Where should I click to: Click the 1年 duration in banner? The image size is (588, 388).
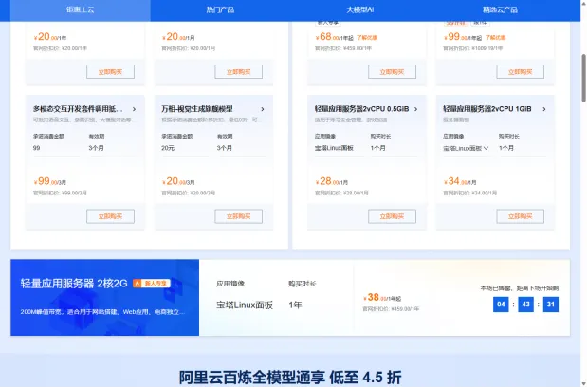coord(295,305)
